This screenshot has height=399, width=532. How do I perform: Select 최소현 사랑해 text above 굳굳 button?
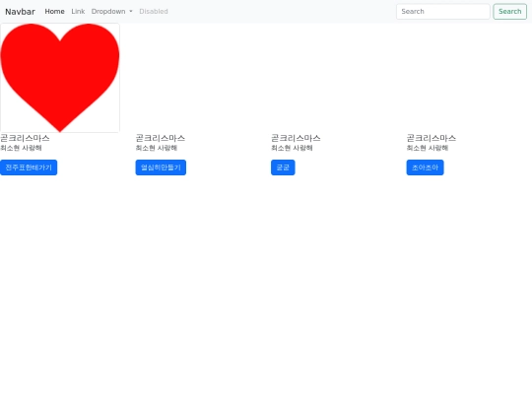(x=292, y=148)
